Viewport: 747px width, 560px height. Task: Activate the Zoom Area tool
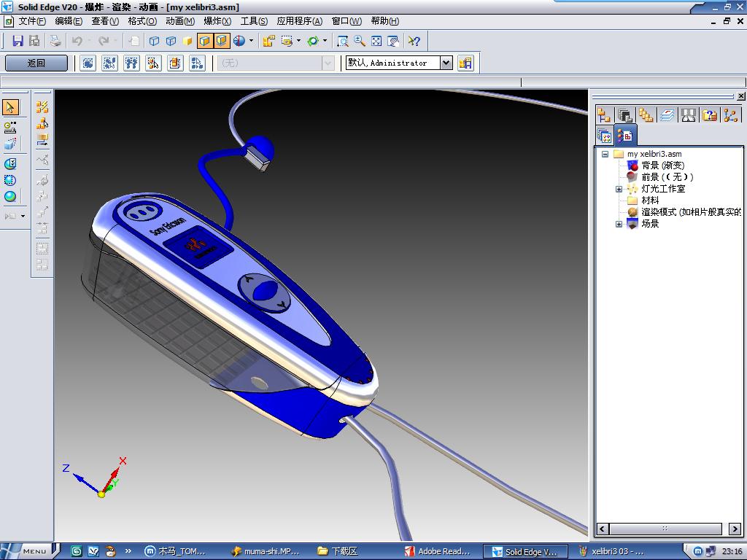point(343,41)
